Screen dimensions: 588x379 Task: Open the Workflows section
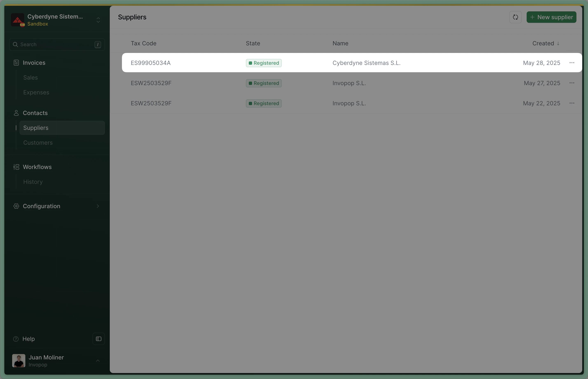tap(37, 167)
